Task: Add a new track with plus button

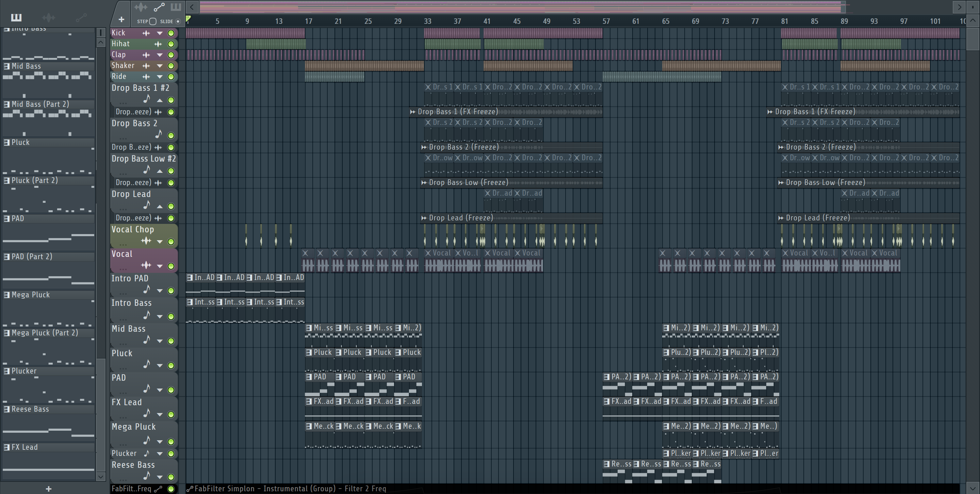Action: (121, 19)
